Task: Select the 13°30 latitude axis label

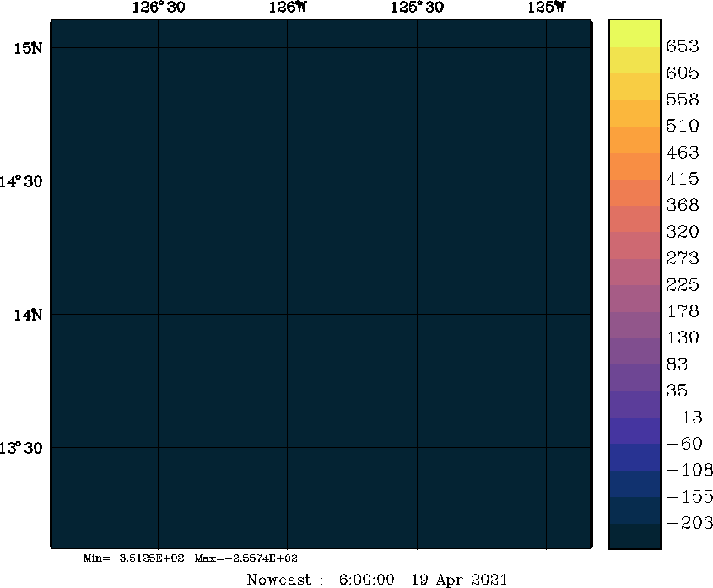Action: pos(22,448)
